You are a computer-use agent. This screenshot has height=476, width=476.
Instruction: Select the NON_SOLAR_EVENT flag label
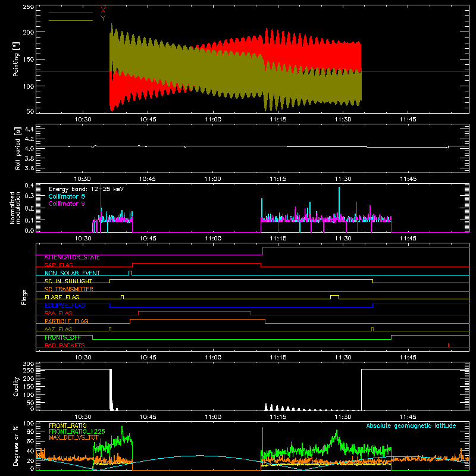click(72, 273)
